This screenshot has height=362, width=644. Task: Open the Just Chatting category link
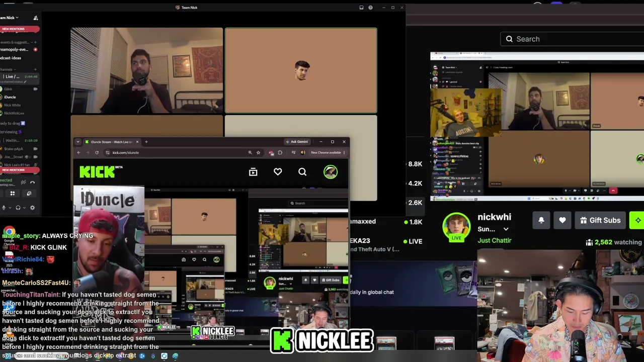(495, 240)
